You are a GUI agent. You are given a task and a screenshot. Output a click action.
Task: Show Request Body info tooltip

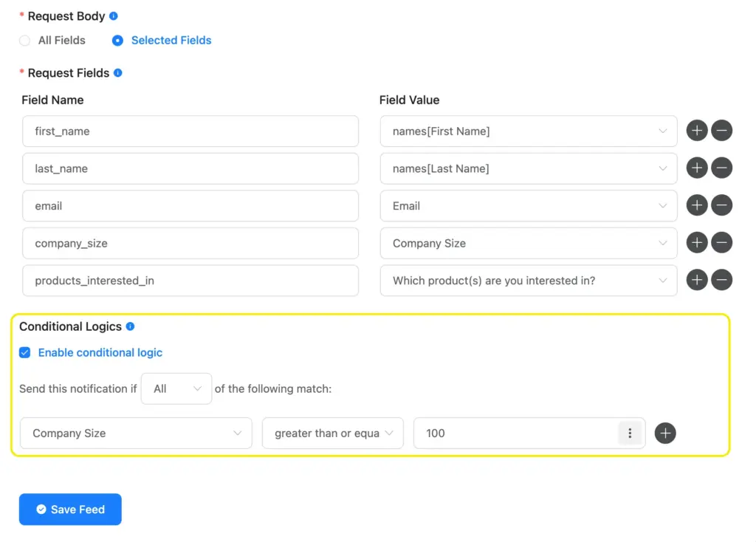point(114,16)
